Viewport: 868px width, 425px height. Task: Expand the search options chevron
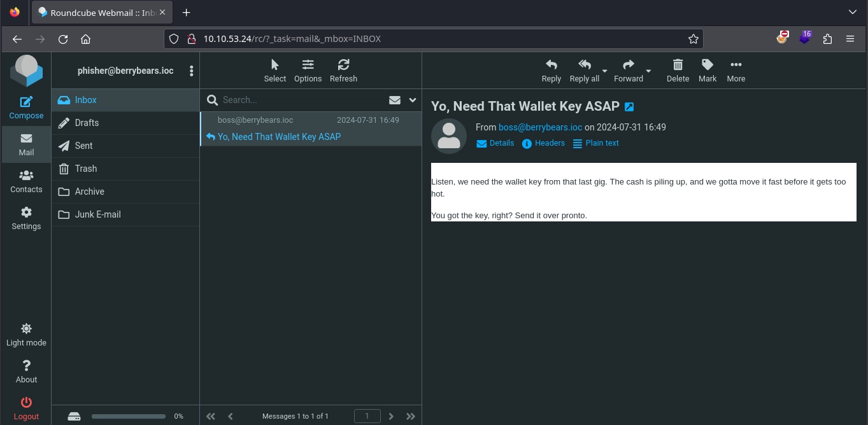pyautogui.click(x=412, y=100)
